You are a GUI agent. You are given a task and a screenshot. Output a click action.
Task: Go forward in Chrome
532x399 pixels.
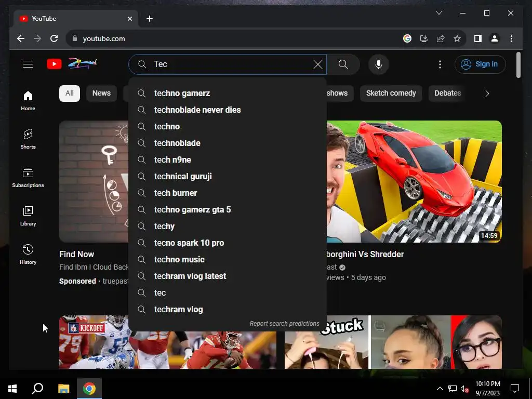tap(37, 38)
